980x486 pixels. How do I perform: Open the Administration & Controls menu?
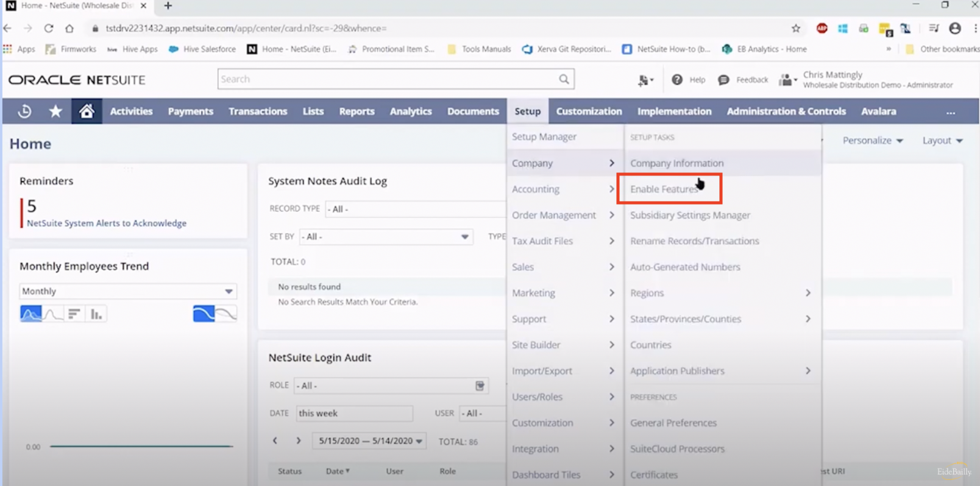(x=786, y=111)
